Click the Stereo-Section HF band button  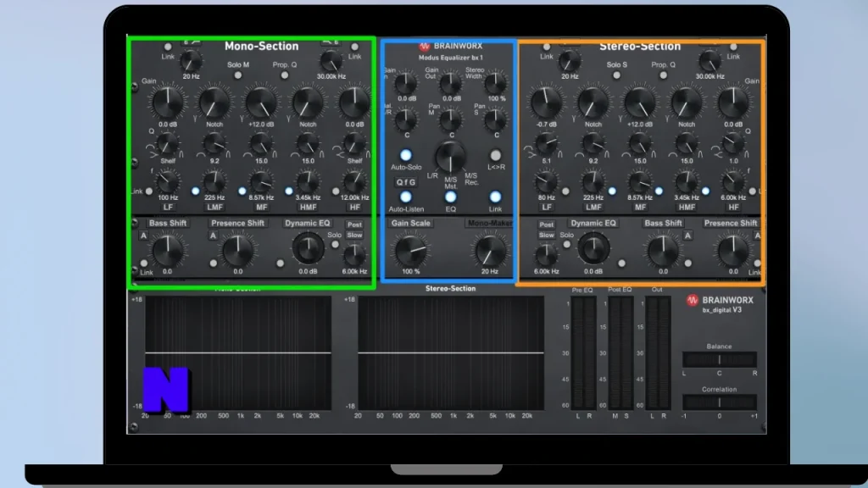coord(733,208)
